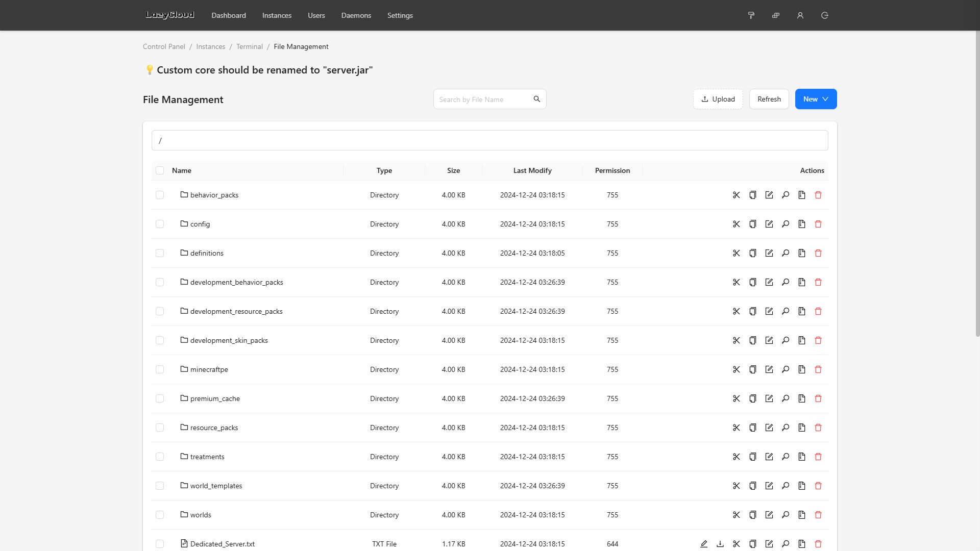Cut the minecraftpe directory
Screen dimensions: 980x551
(x=737, y=369)
